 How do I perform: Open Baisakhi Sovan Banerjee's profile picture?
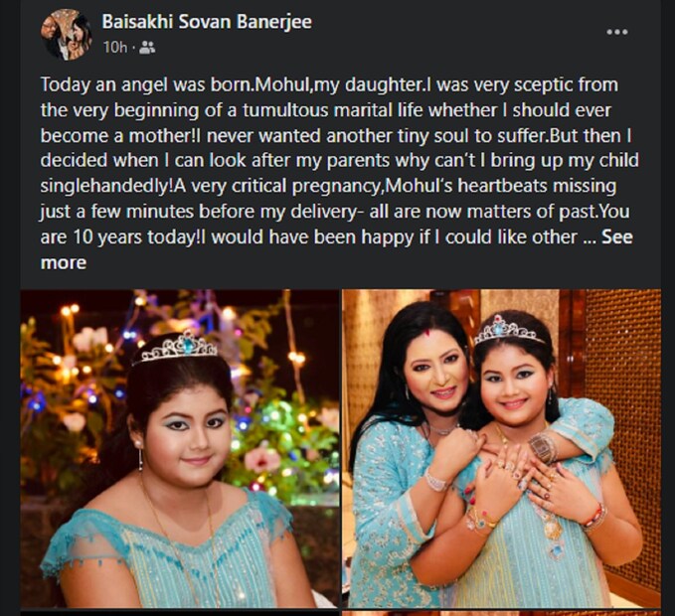pyautogui.click(x=67, y=35)
